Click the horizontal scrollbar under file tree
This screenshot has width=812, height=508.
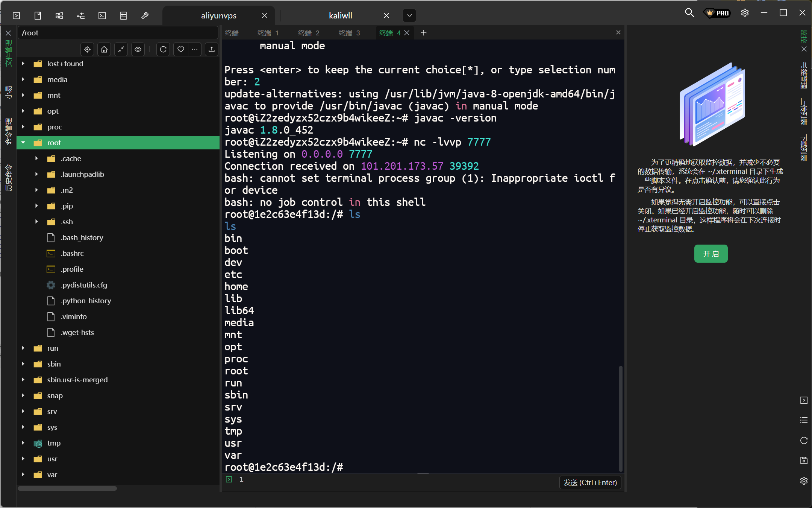[x=67, y=488]
